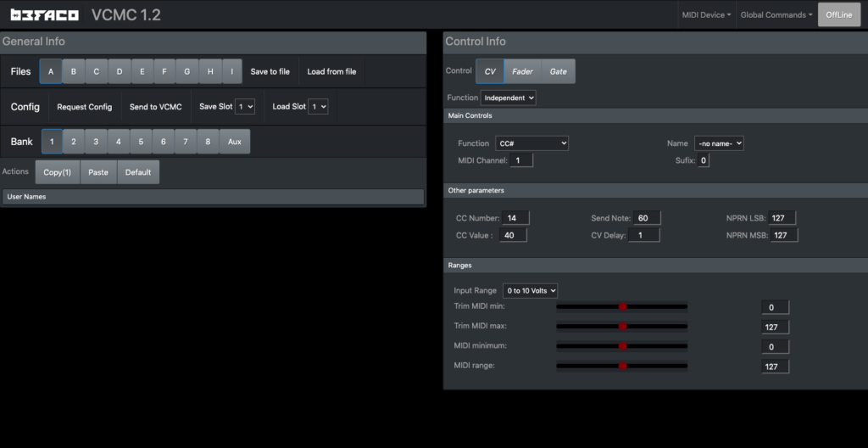Viewport: 868px width, 448px height.
Task: Open the Save Slot dropdown
Action: tap(245, 107)
